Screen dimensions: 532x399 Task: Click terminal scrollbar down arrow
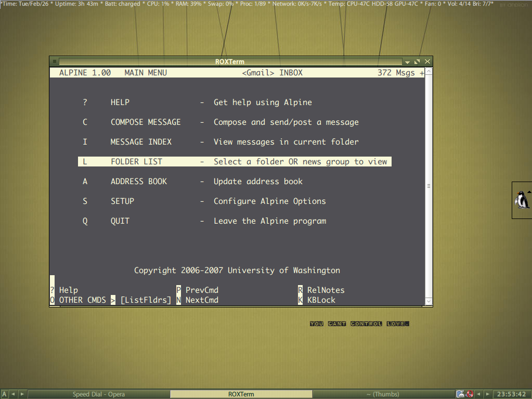point(429,301)
